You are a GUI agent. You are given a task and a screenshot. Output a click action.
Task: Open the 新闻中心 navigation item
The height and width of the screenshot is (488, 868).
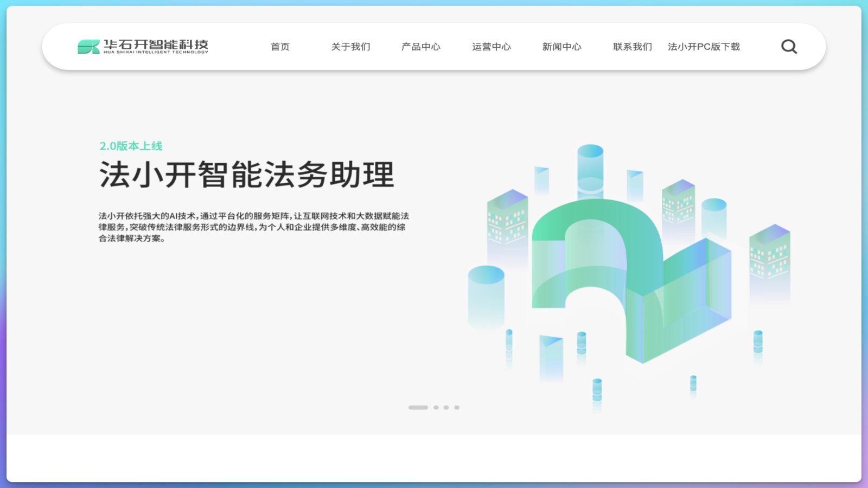tap(561, 47)
